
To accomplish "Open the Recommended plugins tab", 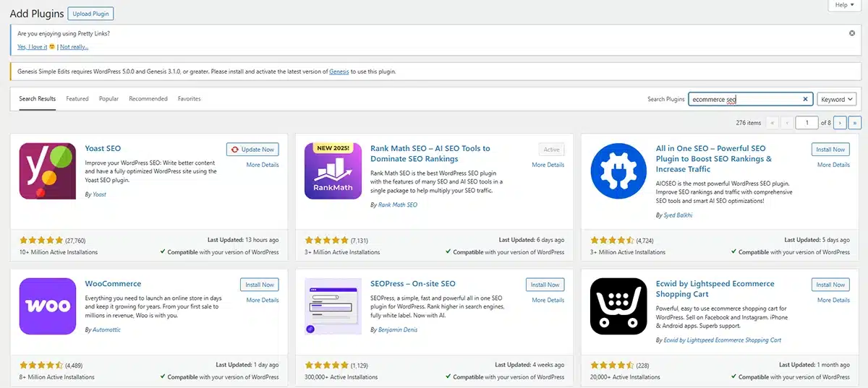I will (148, 99).
